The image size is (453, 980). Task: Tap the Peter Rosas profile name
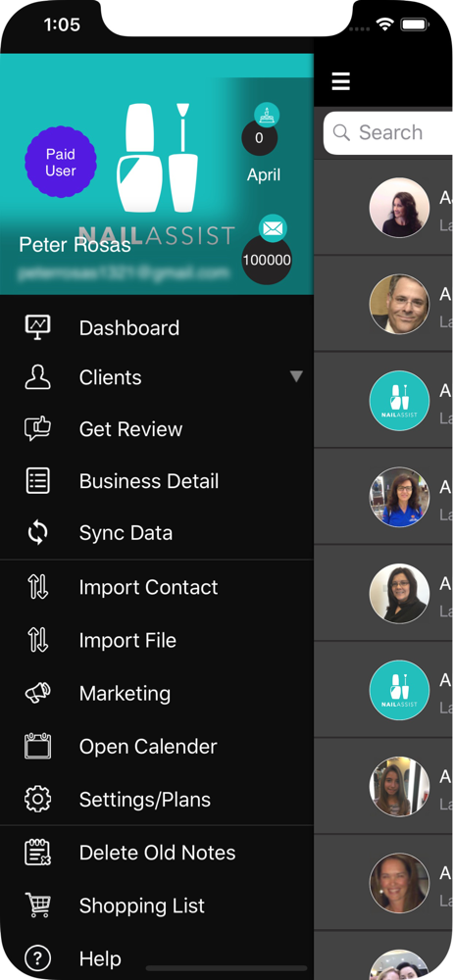click(75, 244)
